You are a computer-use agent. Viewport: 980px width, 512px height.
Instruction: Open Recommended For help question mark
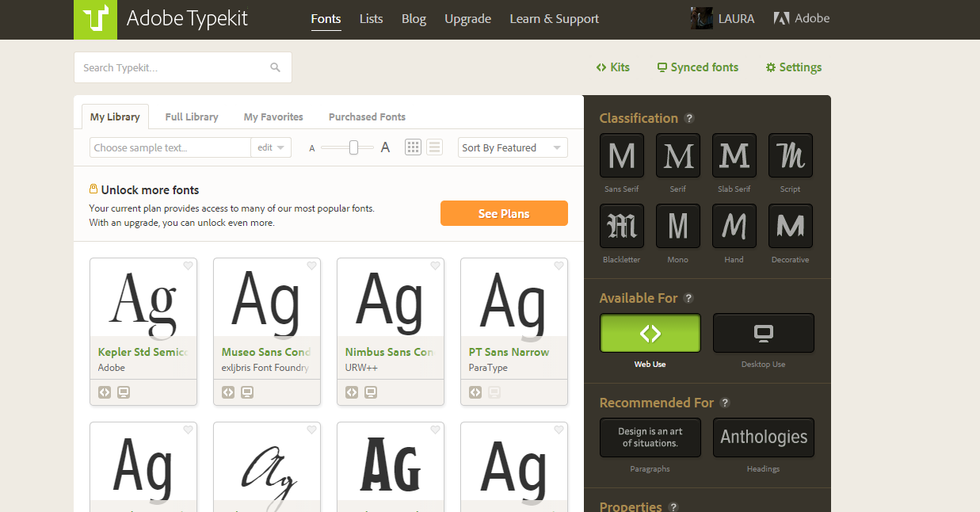[x=725, y=403]
